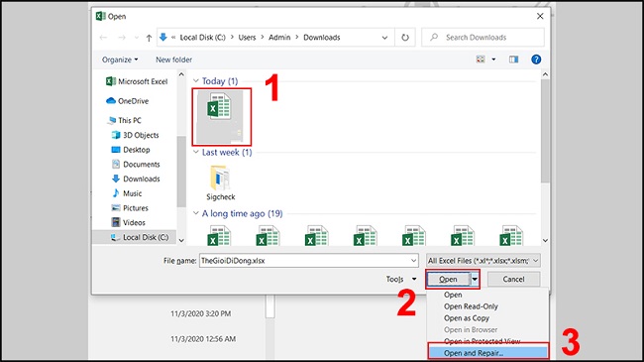The width and height of the screenshot is (644, 362).
Task: Open the Help icon
Action: point(536,60)
